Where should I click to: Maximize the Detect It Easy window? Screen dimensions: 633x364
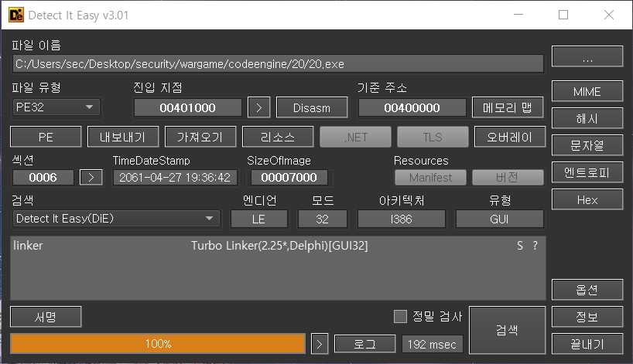point(563,15)
